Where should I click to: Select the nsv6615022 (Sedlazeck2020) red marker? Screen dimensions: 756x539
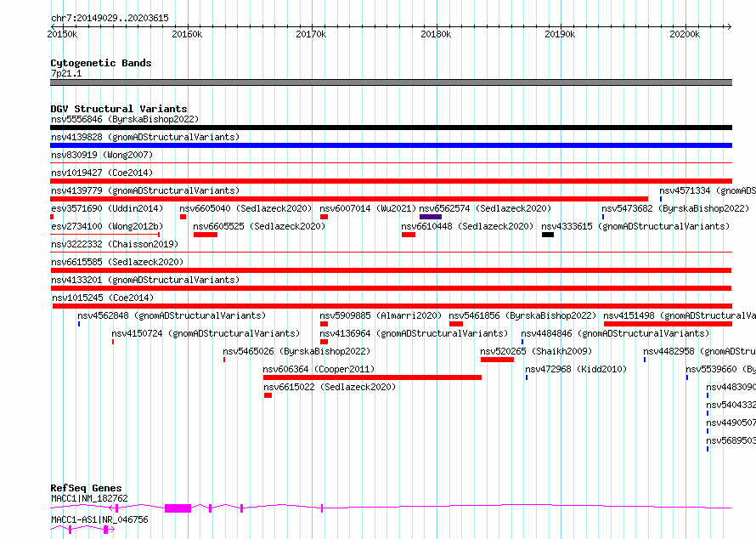click(268, 395)
